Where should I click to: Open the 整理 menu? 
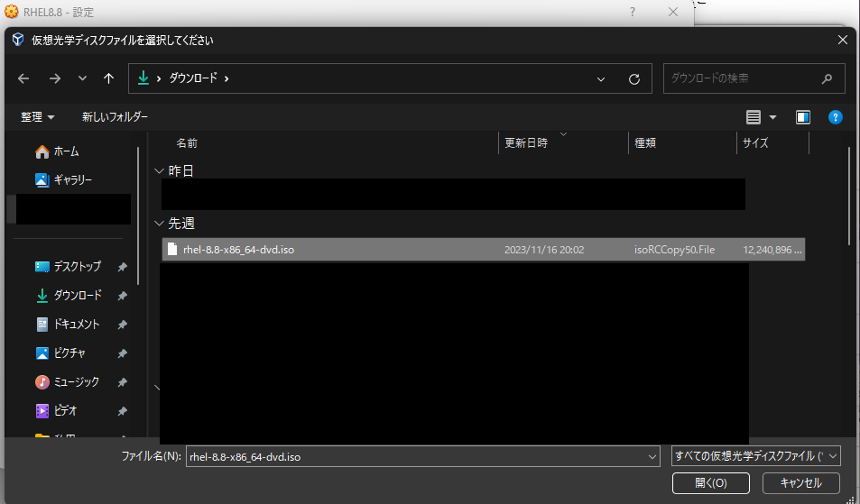(x=37, y=116)
